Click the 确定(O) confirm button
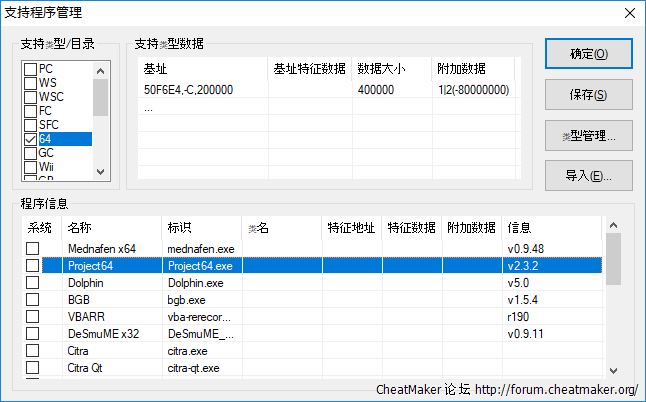This screenshot has width=646, height=402. (x=587, y=54)
